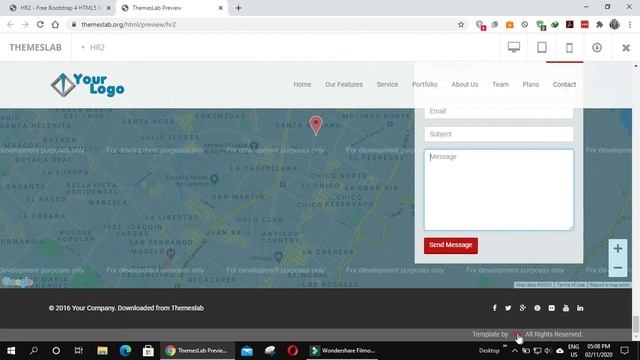Viewport: 640px width, 360px height.
Task: Select the ThemesLab Preview tab
Action: click(172, 8)
